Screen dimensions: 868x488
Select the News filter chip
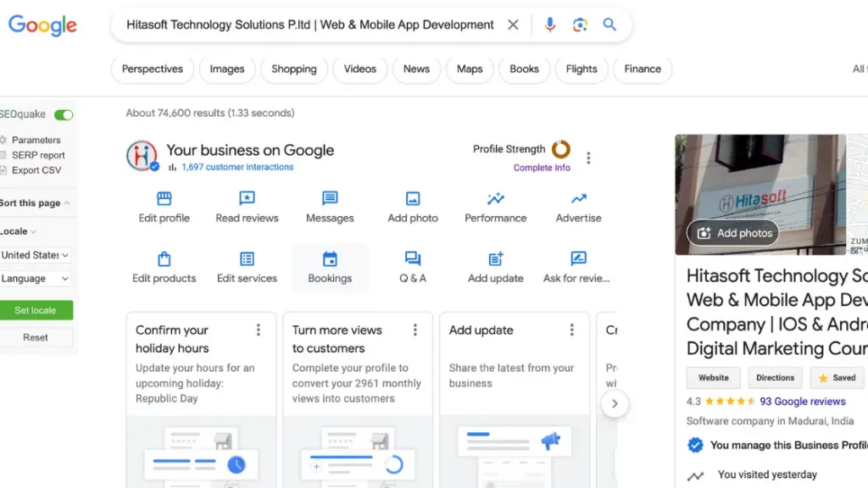(416, 69)
